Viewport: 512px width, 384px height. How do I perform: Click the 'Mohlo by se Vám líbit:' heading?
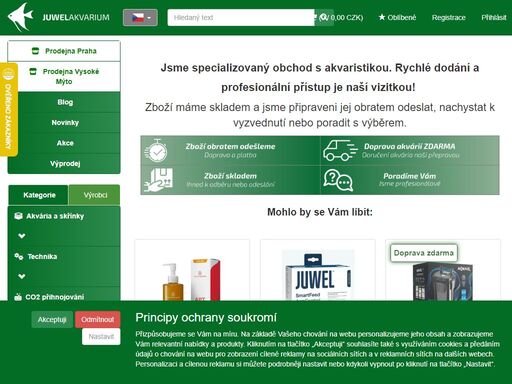tap(320, 212)
